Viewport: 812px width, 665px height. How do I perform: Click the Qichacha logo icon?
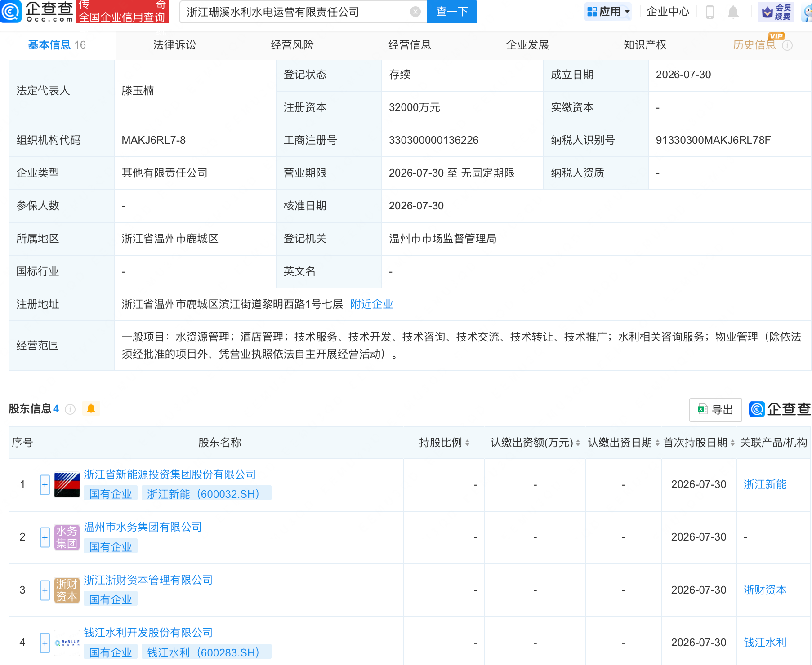[11, 11]
